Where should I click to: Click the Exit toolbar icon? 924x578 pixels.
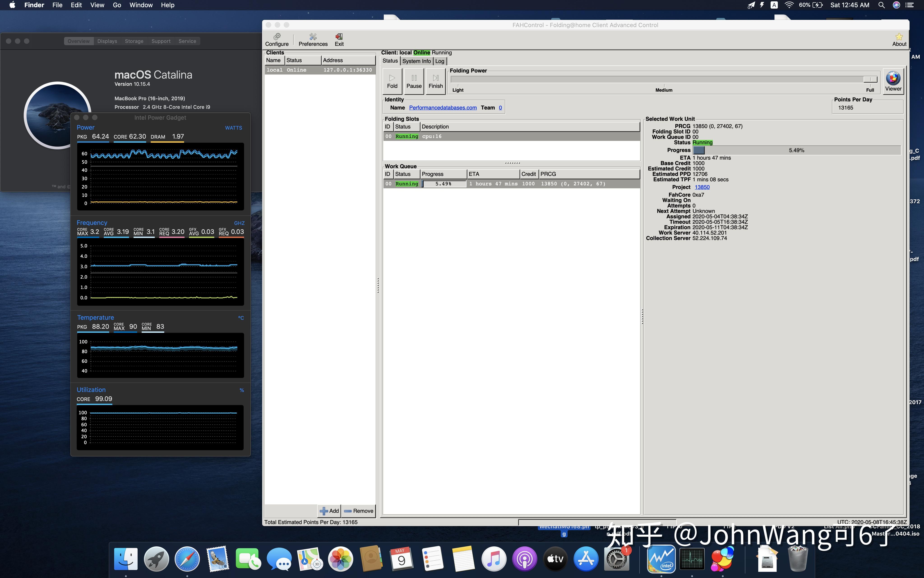point(339,40)
